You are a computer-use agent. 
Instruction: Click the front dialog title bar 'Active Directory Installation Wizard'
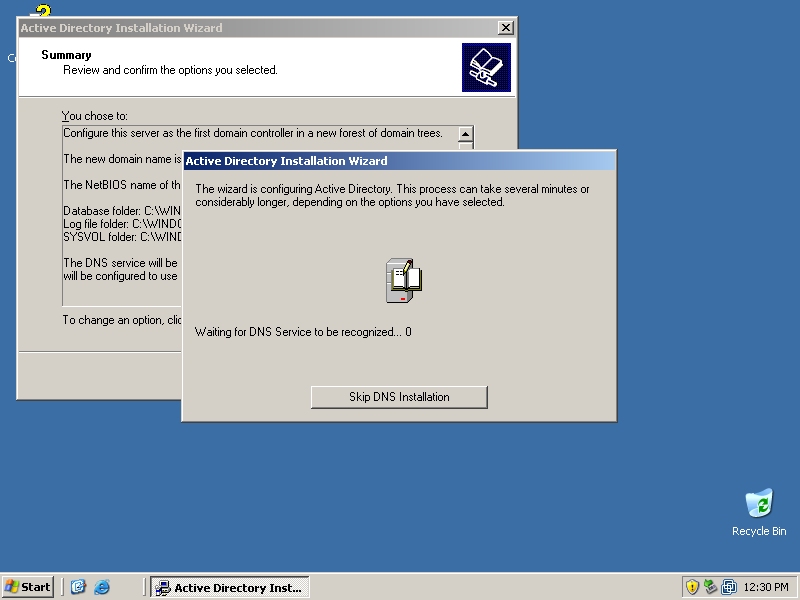tap(399, 161)
